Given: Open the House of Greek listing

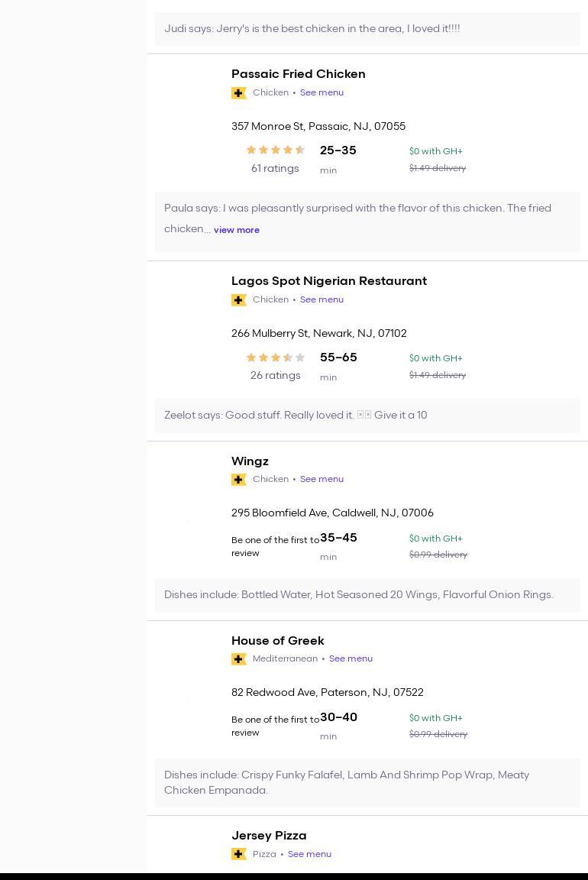Looking at the screenshot, I should coord(277,641).
